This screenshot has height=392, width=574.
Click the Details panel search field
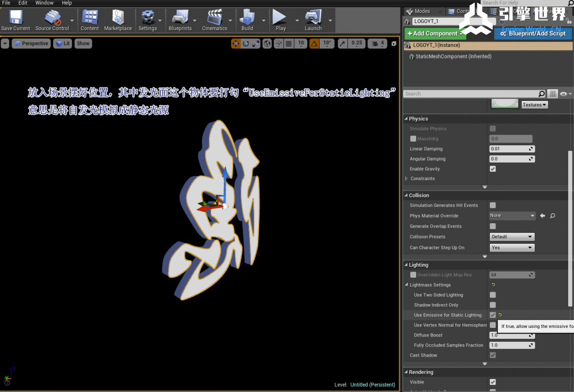pyautogui.click(x=471, y=94)
